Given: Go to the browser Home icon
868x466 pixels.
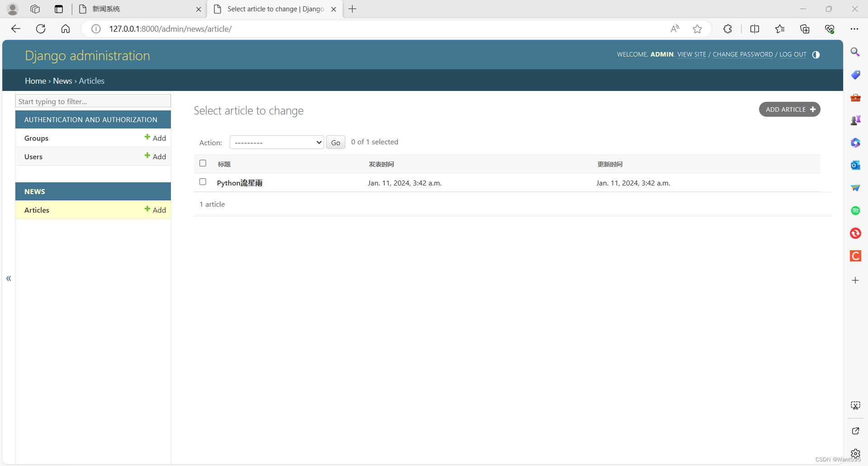Looking at the screenshot, I should point(66,29).
